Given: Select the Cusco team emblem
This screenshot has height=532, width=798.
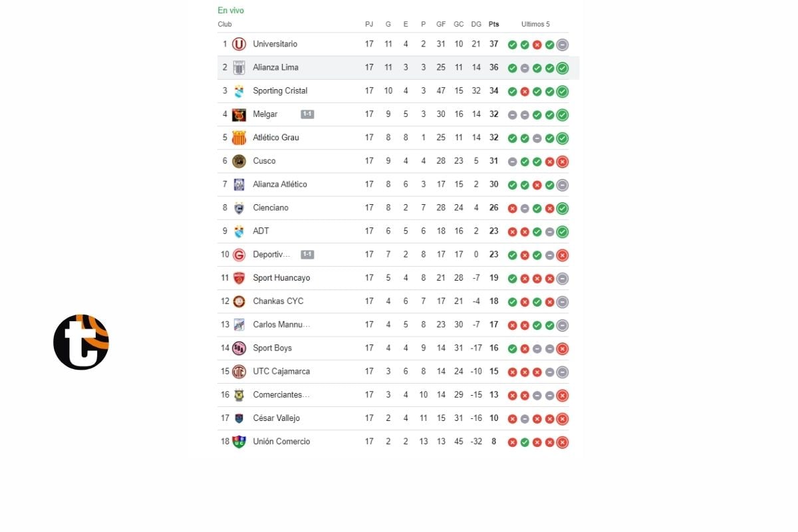Looking at the screenshot, I should coord(239,161).
